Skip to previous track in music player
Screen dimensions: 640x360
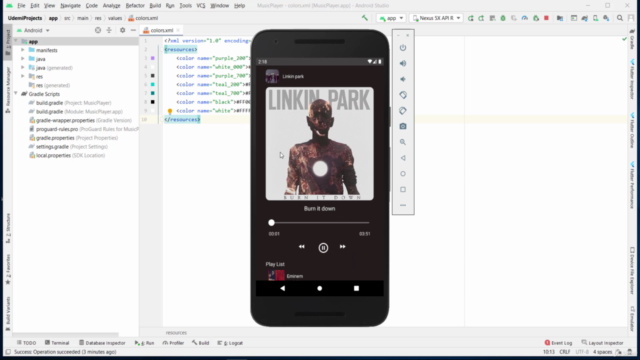(x=301, y=247)
